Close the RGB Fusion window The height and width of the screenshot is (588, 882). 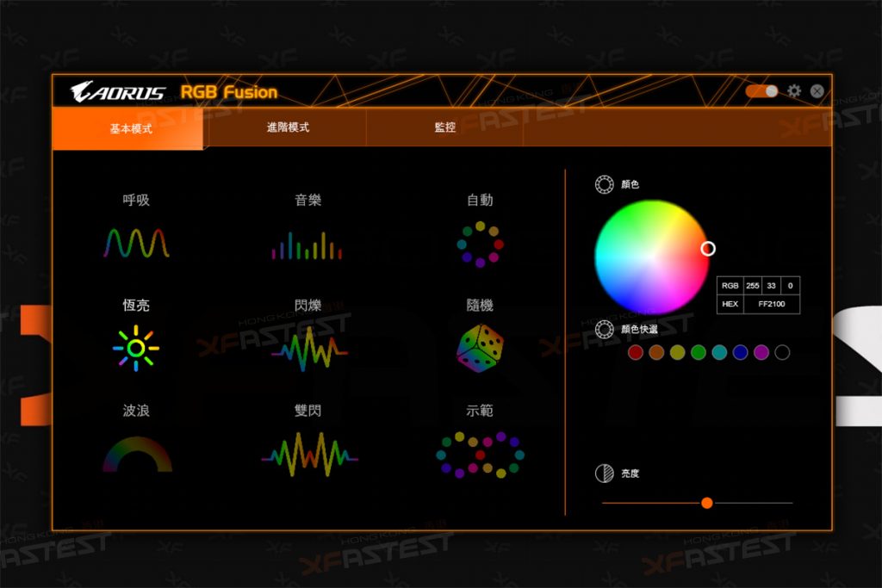click(x=817, y=91)
